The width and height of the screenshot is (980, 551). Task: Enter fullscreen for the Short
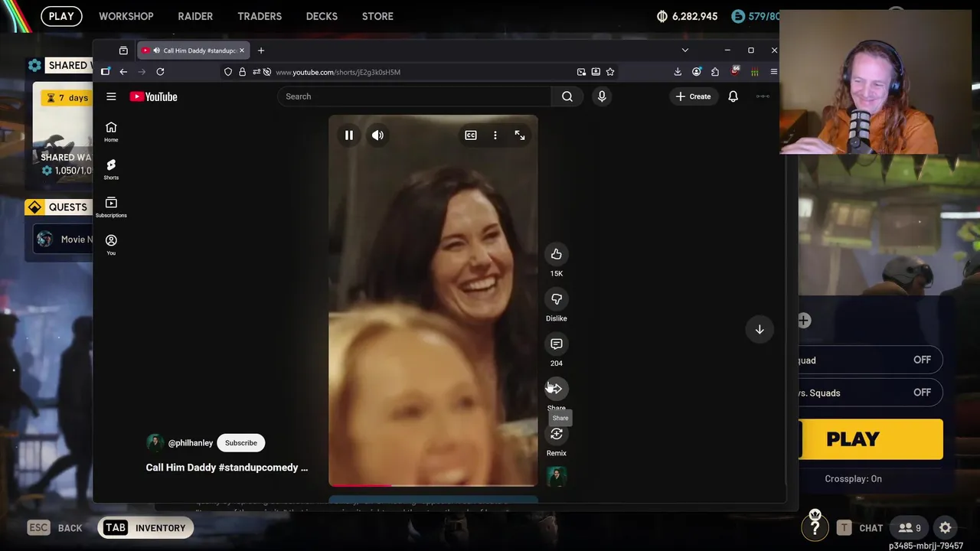click(x=520, y=135)
